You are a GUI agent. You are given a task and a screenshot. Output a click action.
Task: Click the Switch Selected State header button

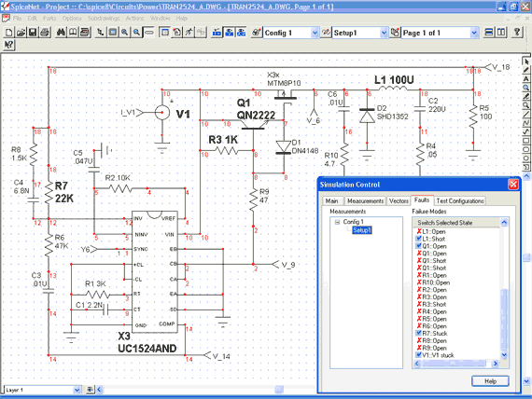(456, 223)
